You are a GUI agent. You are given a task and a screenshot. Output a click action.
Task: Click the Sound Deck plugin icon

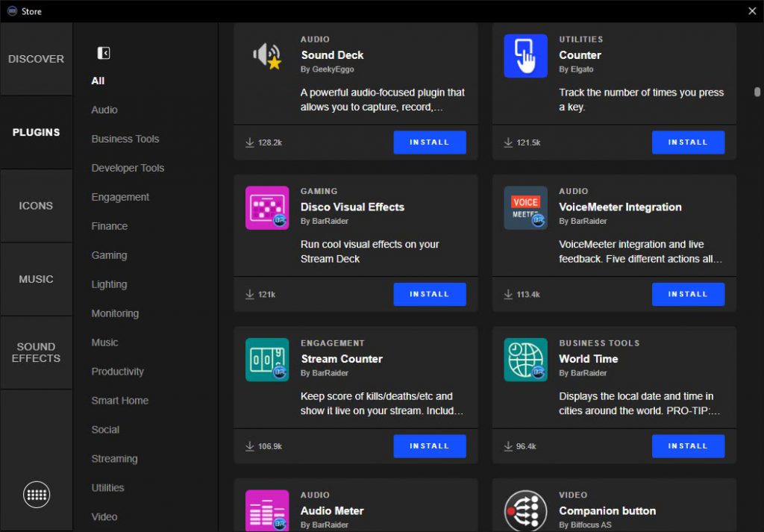click(267, 56)
